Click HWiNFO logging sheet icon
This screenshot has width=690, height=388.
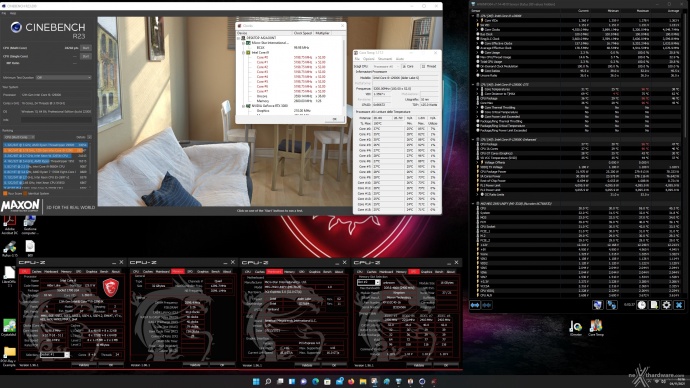pos(654,305)
